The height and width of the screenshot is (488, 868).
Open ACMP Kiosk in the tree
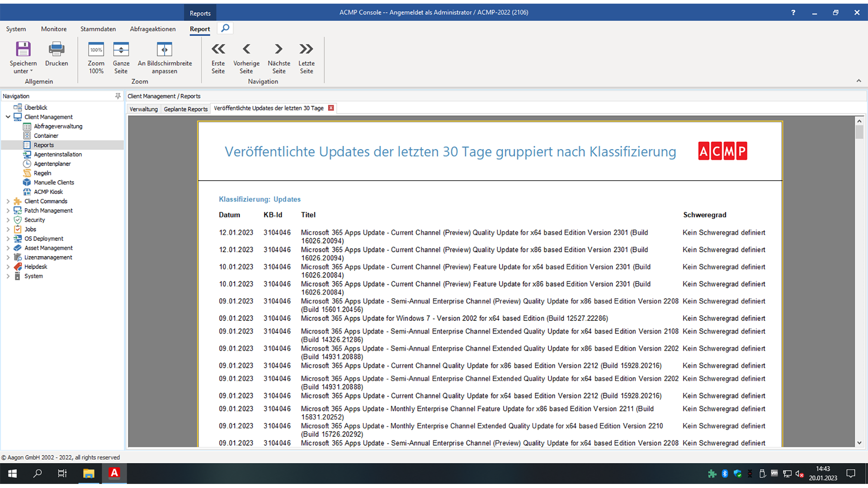(x=48, y=192)
